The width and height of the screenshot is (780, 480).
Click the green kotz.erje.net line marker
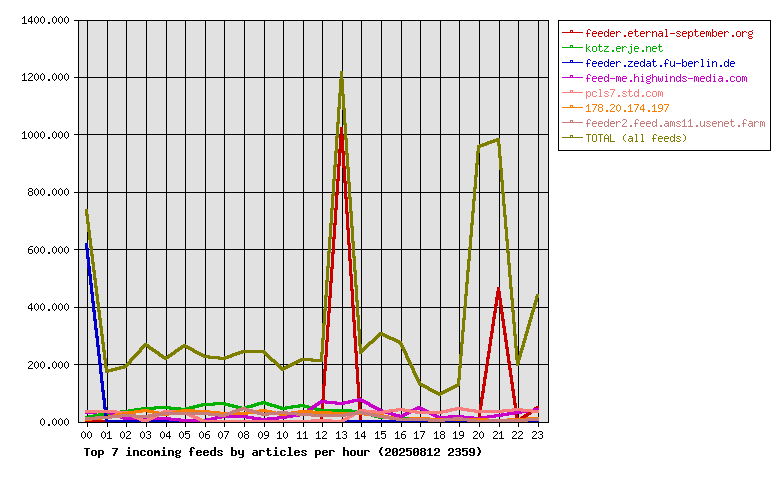[x=572, y=47]
